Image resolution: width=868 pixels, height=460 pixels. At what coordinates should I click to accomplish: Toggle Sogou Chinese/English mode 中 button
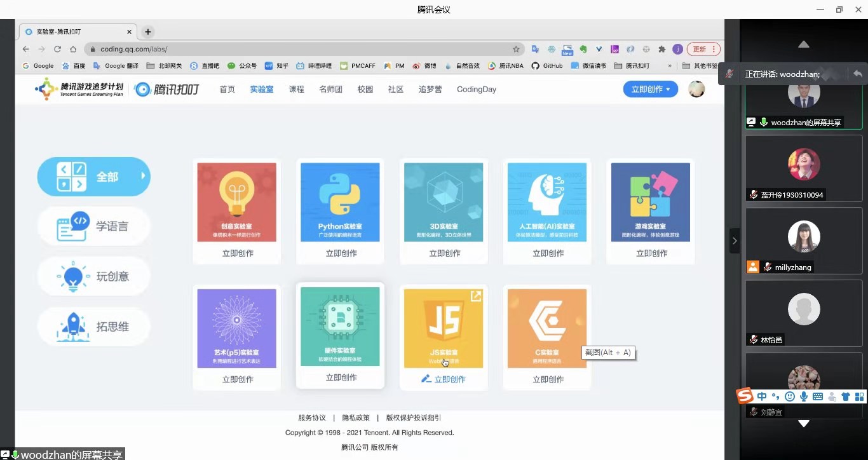coord(762,396)
